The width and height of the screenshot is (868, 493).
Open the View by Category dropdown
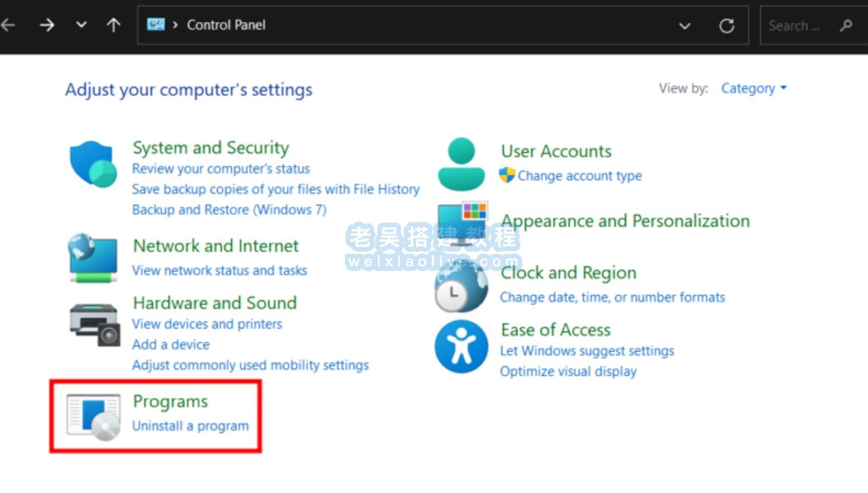(753, 89)
